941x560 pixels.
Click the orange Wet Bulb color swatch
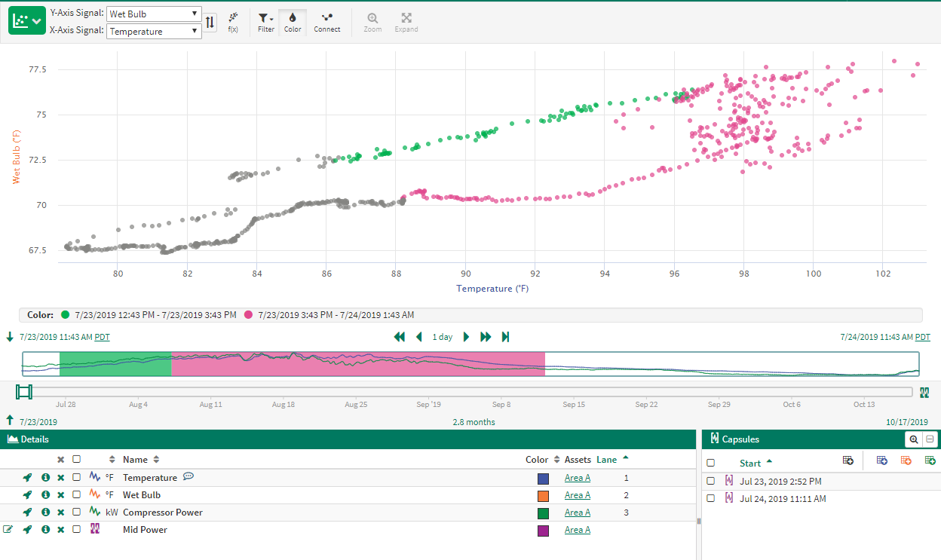(x=543, y=495)
